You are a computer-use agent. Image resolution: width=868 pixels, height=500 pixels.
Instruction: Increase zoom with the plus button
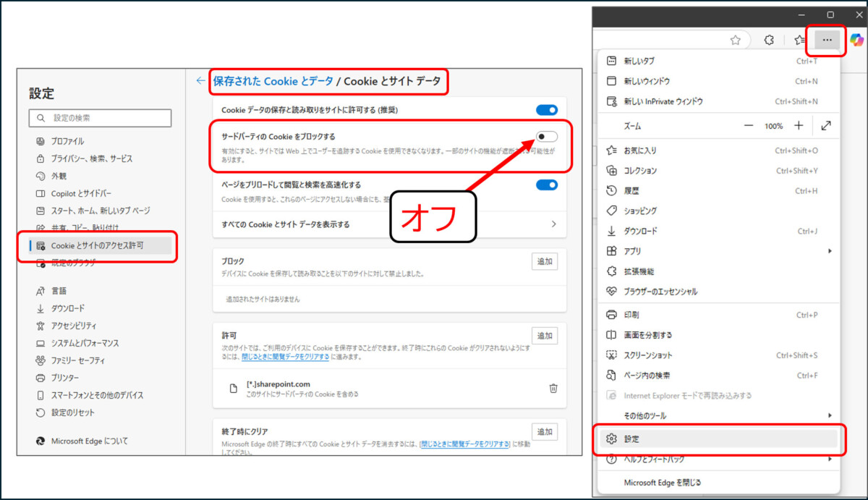coord(799,126)
